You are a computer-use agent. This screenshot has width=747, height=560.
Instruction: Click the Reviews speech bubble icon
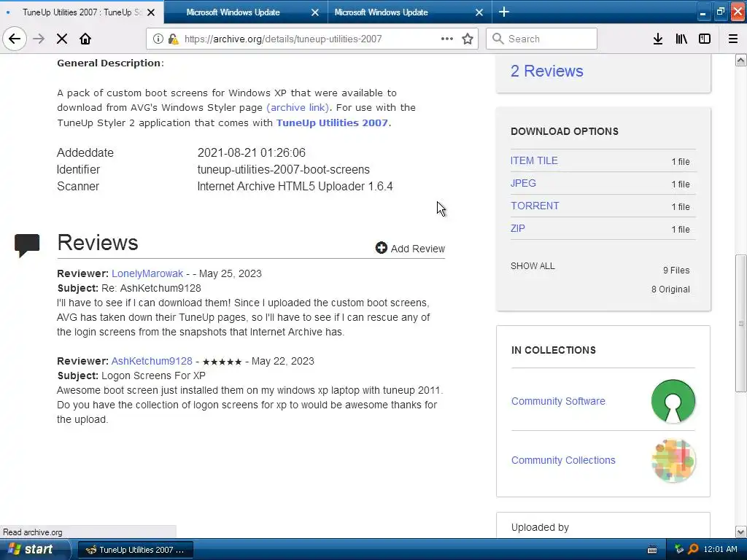coord(27,245)
